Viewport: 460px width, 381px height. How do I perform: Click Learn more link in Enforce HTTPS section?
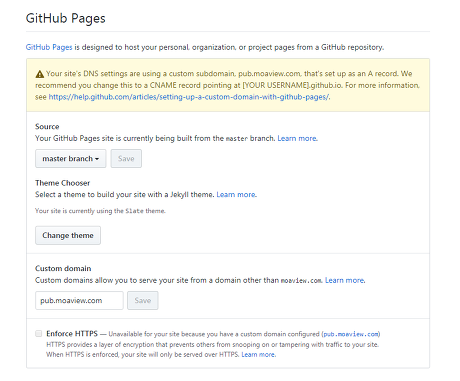pos(258,355)
